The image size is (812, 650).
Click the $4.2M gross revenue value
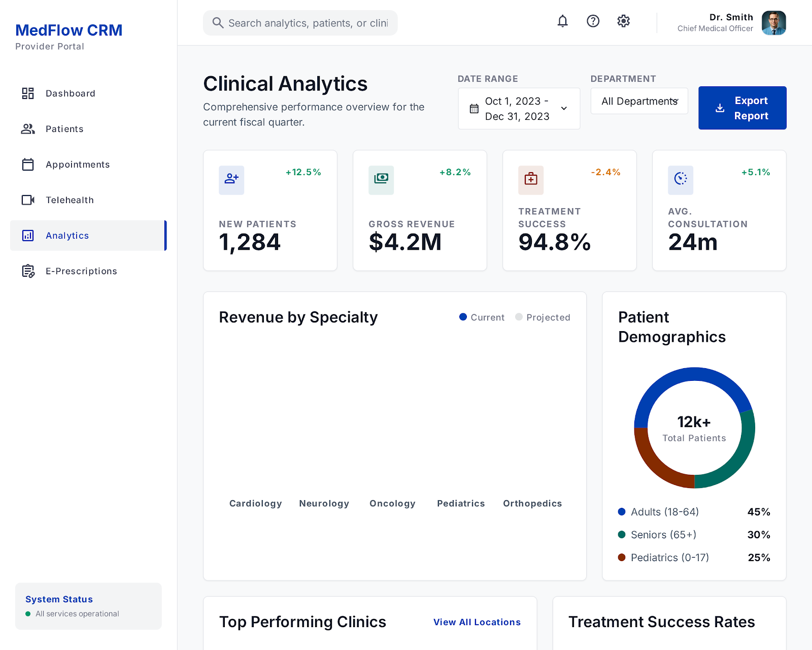405,242
